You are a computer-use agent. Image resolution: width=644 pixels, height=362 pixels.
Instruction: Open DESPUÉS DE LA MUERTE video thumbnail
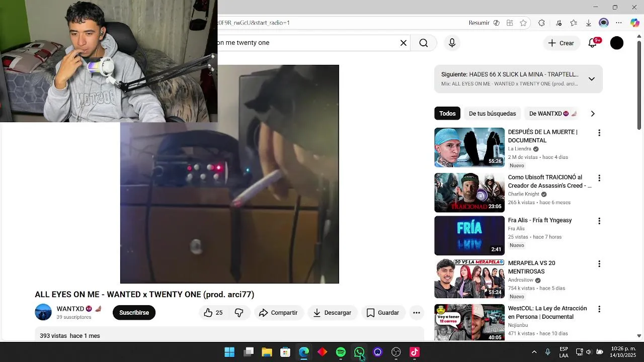pyautogui.click(x=469, y=147)
